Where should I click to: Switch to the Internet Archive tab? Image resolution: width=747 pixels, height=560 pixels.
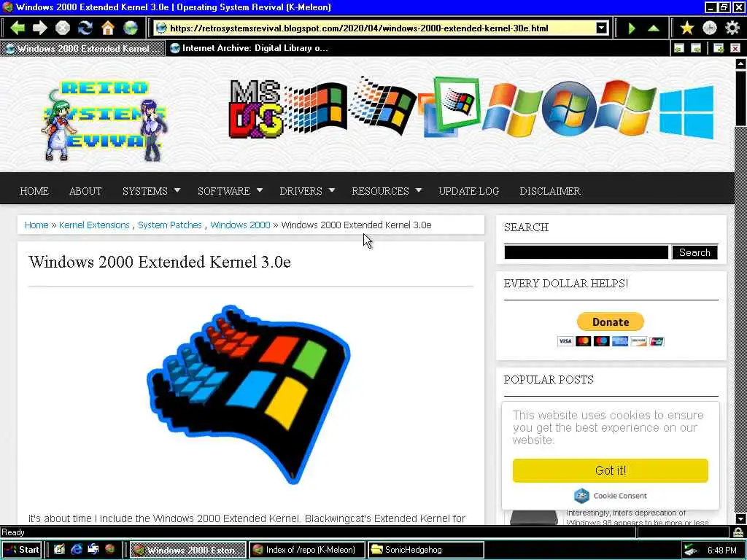pos(249,48)
